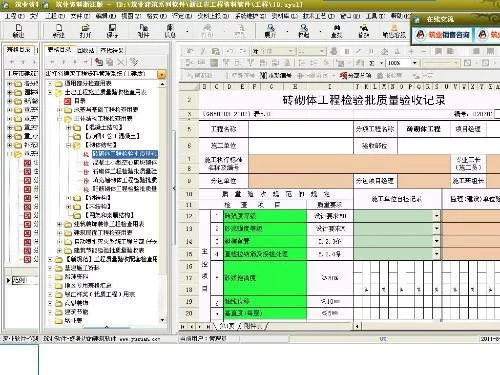The height and width of the screenshot is (375, 500).
Task: Open dropdown arrow in row 12 inspection cell
Action: [436, 216]
